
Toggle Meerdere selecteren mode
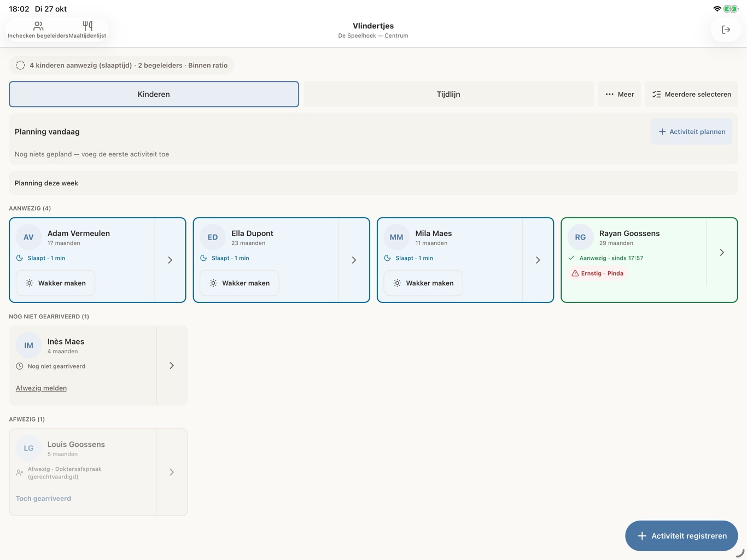(691, 94)
